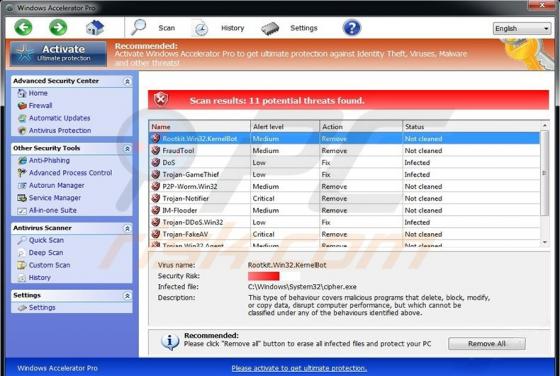The height and width of the screenshot is (376, 560).
Task: Sort threats by Name column header
Action: 200,127
